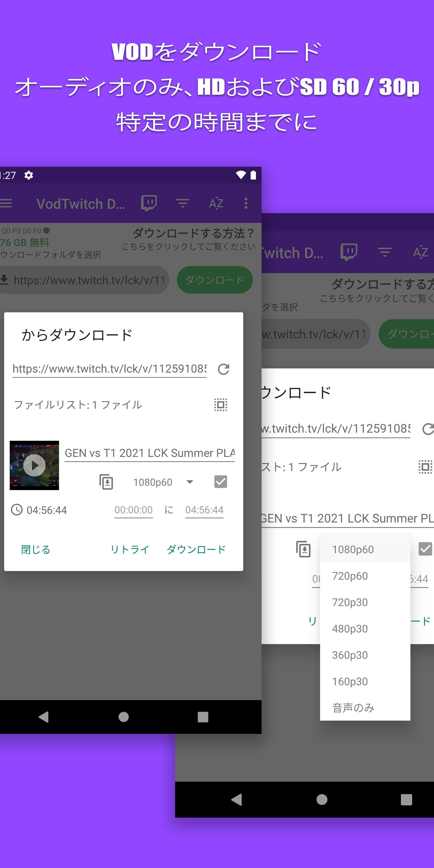434x868 pixels.
Task: Click ダウンロードする方法？ help link in left phone
Action: pyautogui.click(x=193, y=233)
